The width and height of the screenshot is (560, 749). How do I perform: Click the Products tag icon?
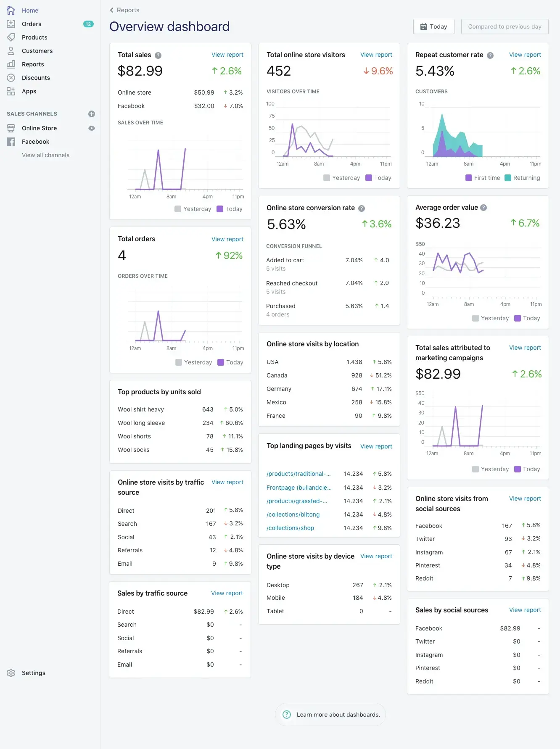tap(11, 37)
